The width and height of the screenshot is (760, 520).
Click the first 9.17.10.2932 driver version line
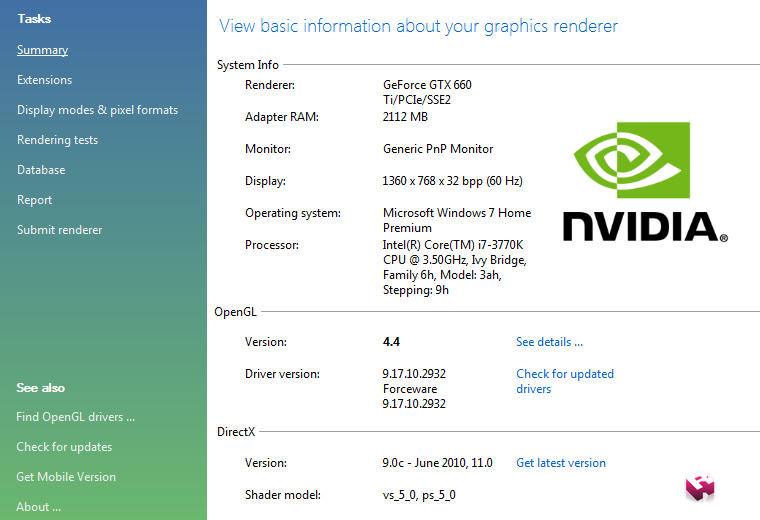pyautogui.click(x=414, y=374)
